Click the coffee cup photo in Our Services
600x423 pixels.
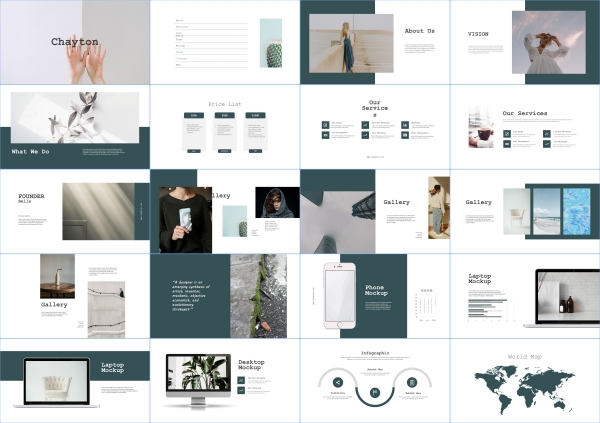(x=482, y=134)
